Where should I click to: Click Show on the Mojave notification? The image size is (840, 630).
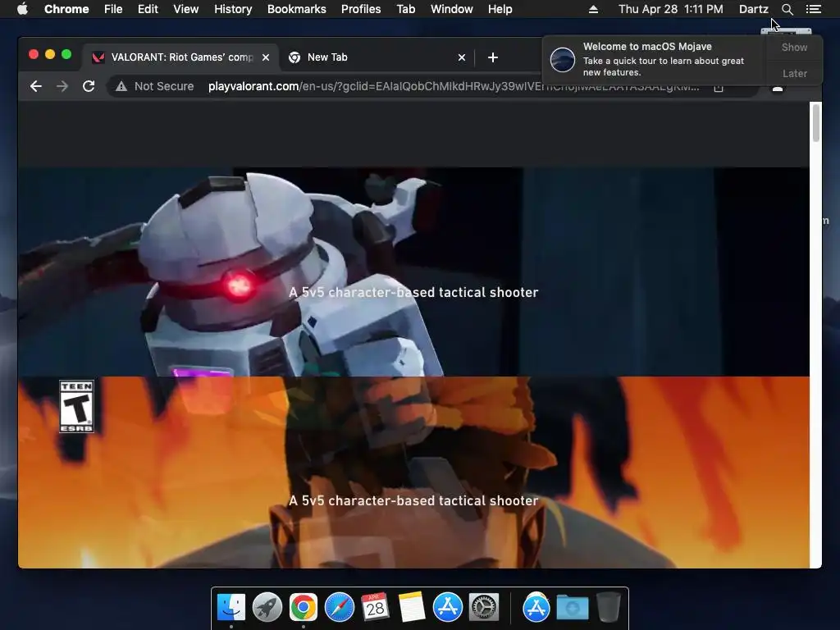(794, 47)
